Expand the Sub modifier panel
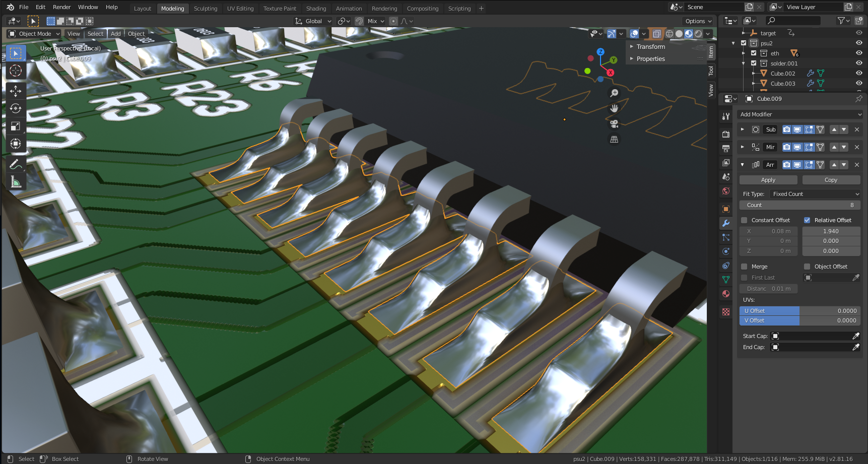Image resolution: width=868 pixels, height=464 pixels. click(743, 129)
